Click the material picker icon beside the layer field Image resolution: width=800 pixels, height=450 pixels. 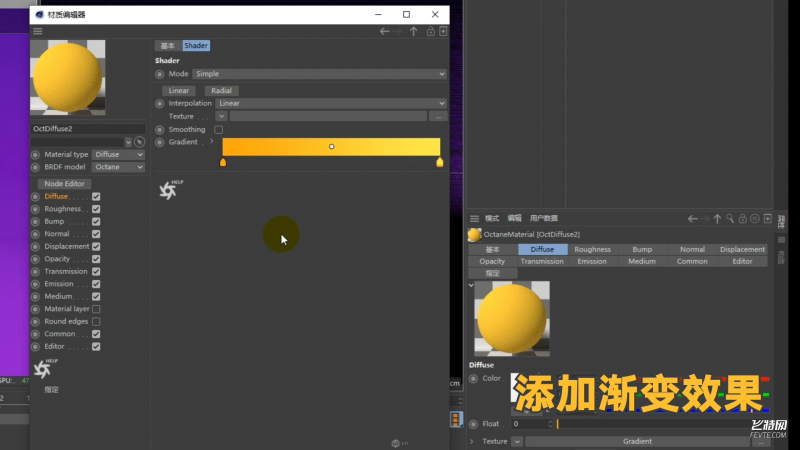coord(139,142)
